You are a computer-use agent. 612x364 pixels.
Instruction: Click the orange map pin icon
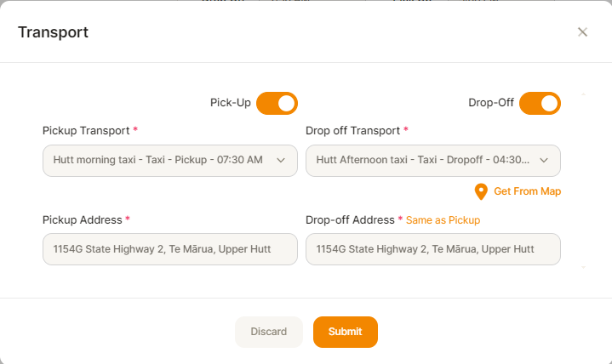click(x=481, y=191)
